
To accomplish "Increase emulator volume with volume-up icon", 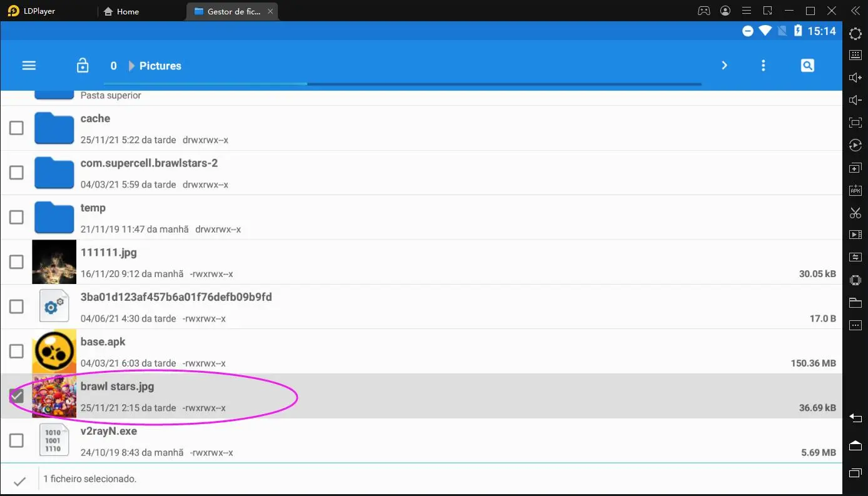I will 855,77.
